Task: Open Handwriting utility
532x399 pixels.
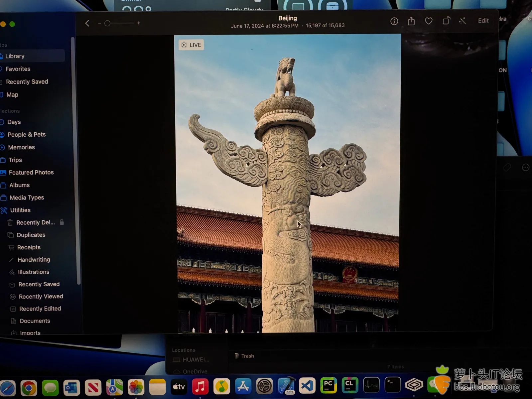Action: [34, 260]
